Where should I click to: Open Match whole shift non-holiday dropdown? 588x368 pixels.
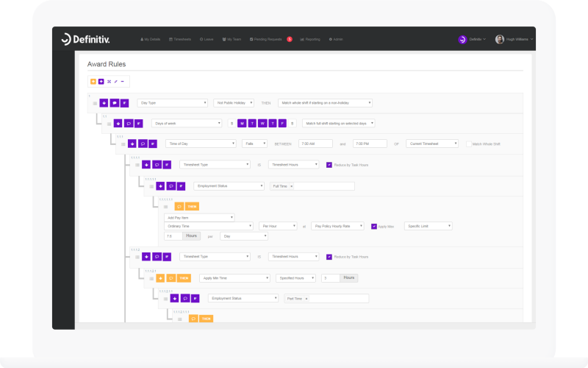pos(325,103)
